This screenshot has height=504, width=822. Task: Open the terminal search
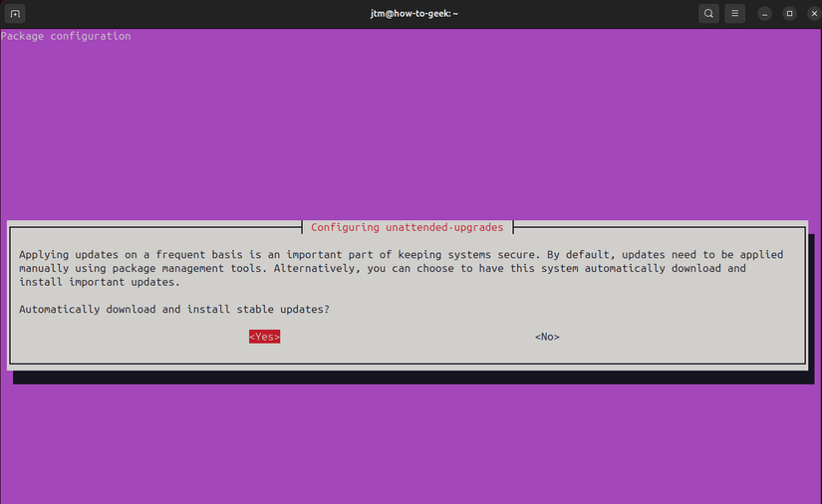708,14
